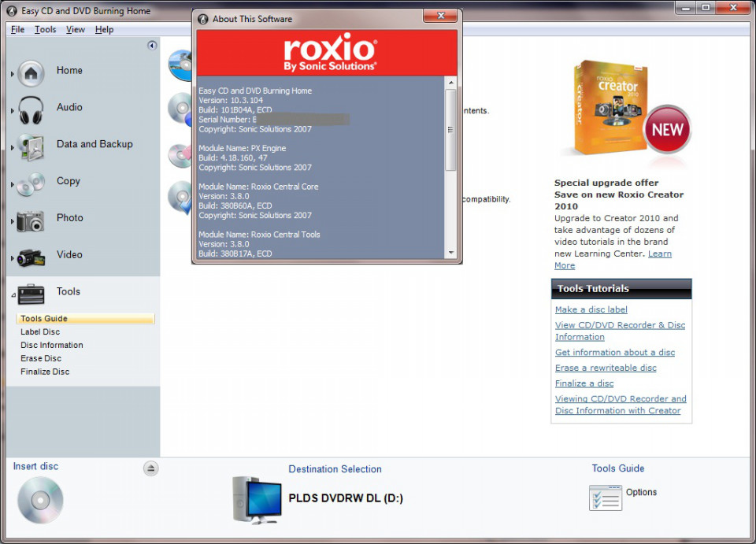Select the Video camcorder icon
Viewport: 756px width, 544px height.
(x=31, y=257)
